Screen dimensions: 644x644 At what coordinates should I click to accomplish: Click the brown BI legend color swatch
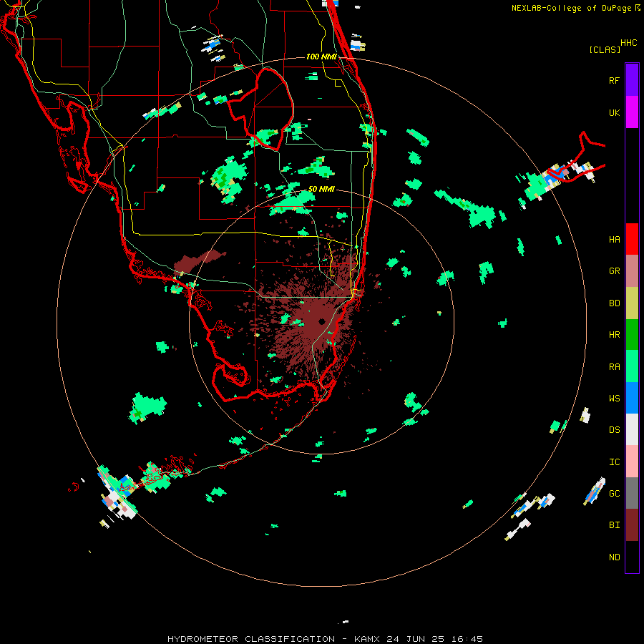[x=632, y=525]
